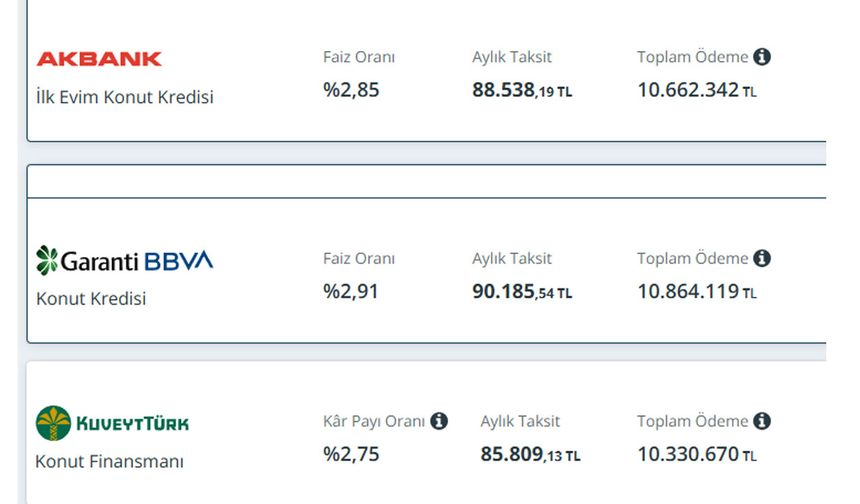This screenshot has height=504, width=860.
Task: Click Akbank total payment 10.662.342 TL
Action: click(x=697, y=90)
